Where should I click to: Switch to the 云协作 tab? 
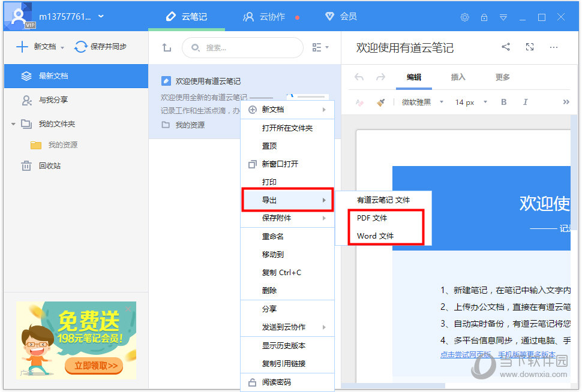[264, 17]
